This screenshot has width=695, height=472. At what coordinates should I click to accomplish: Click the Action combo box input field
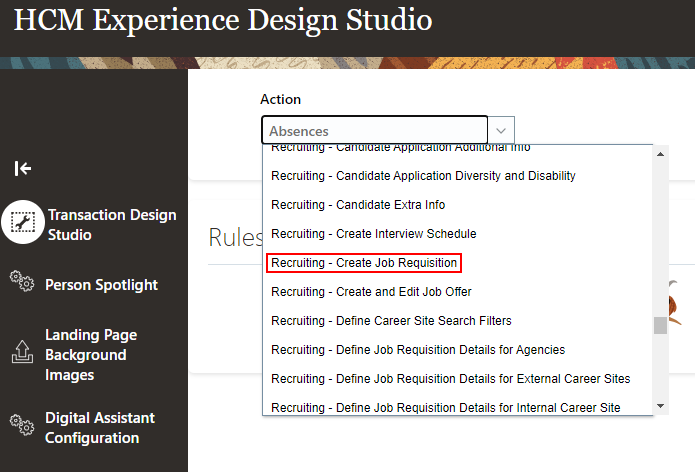point(375,131)
